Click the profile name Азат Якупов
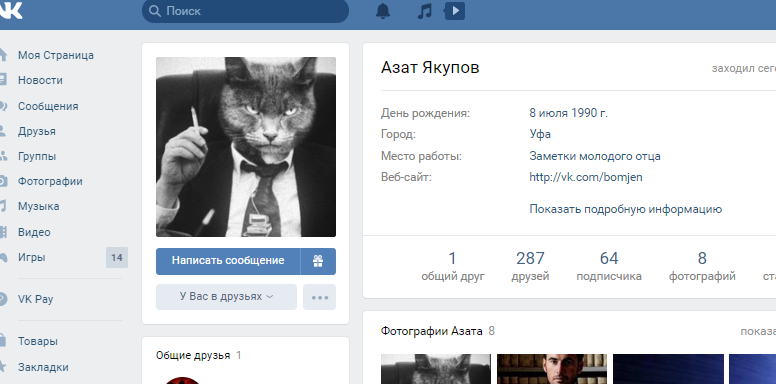The width and height of the screenshot is (776, 384). point(430,68)
